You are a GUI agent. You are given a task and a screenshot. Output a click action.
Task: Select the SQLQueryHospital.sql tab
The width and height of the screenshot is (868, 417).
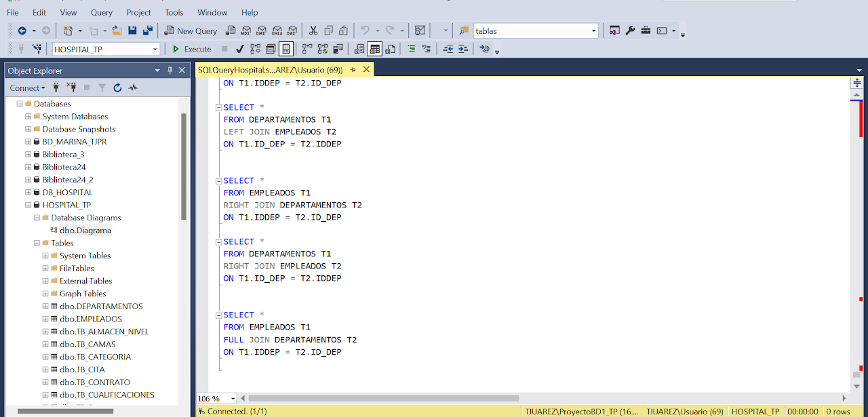click(271, 69)
